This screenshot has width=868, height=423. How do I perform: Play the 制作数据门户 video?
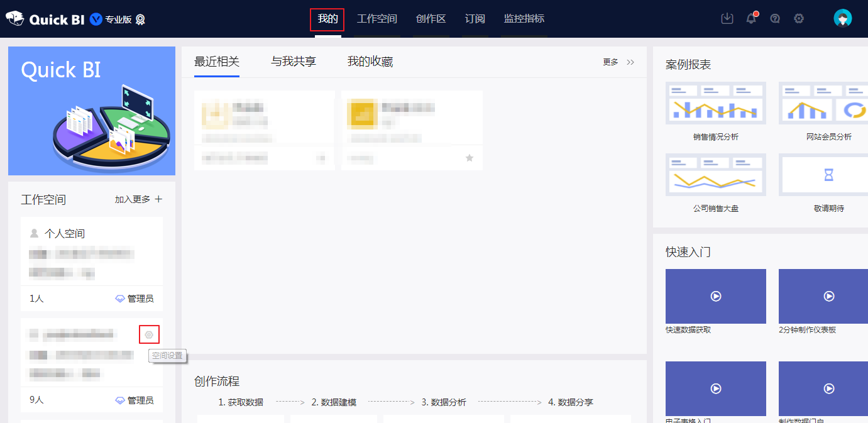823,388
